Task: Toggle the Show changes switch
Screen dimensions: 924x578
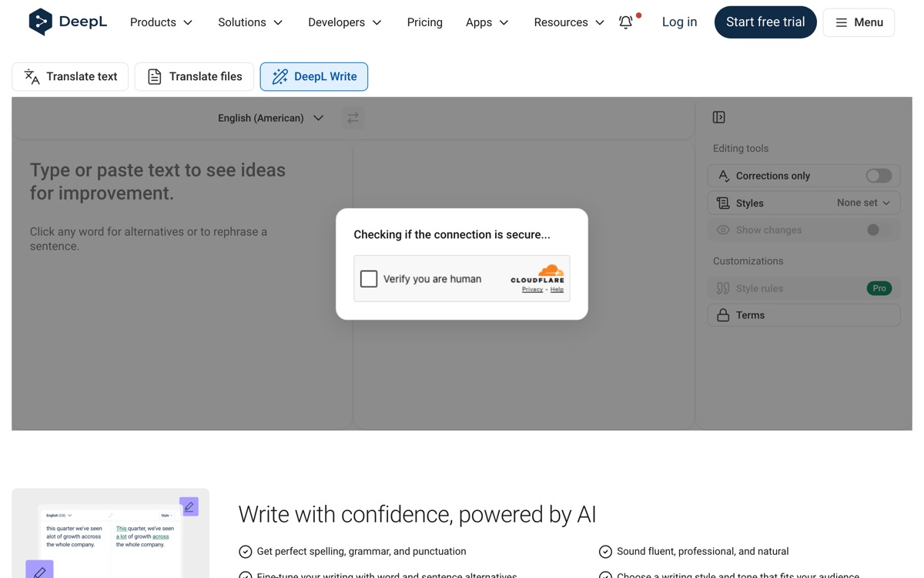Action: pyautogui.click(x=879, y=230)
